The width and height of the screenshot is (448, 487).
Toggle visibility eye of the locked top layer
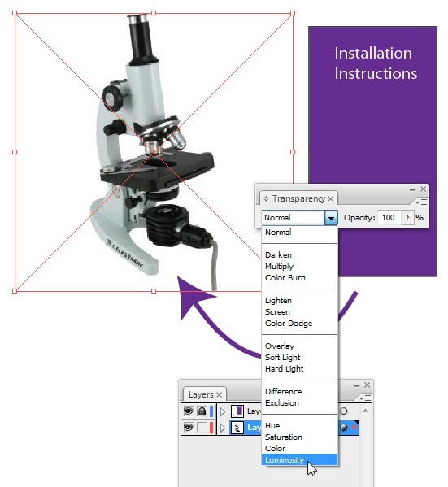[188, 411]
